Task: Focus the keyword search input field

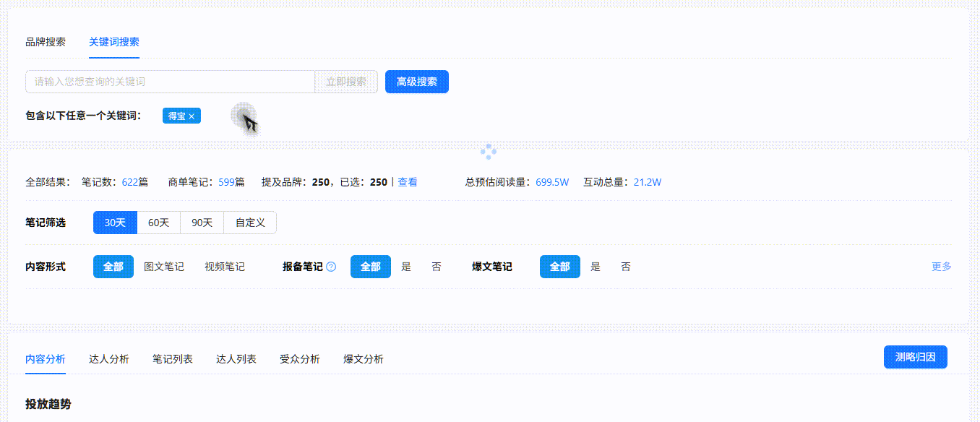Action: [170, 82]
